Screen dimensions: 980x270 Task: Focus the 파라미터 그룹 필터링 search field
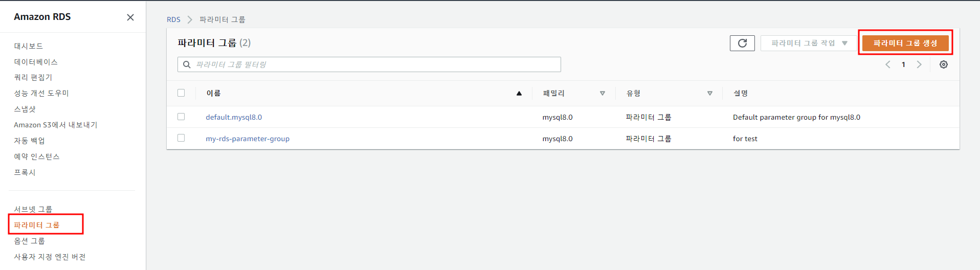coord(369,64)
